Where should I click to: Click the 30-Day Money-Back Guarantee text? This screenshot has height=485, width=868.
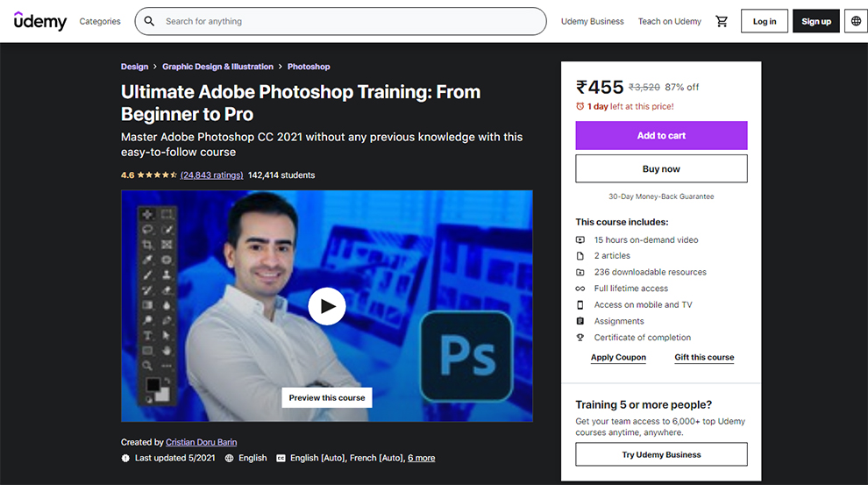pos(661,196)
